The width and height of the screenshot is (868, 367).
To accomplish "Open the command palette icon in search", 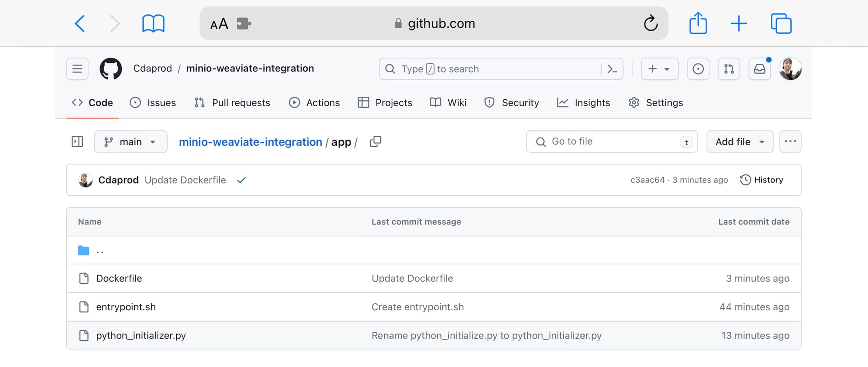I will 612,69.
